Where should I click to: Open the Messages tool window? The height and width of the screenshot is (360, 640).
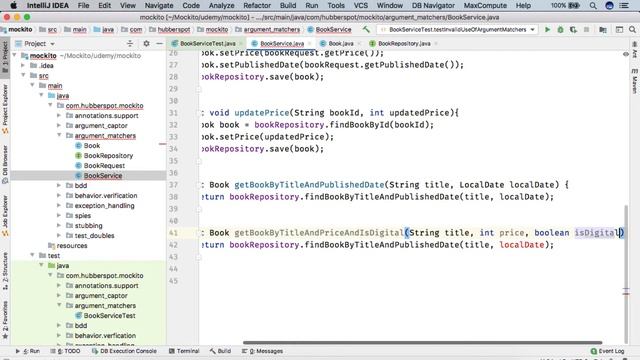point(262,351)
